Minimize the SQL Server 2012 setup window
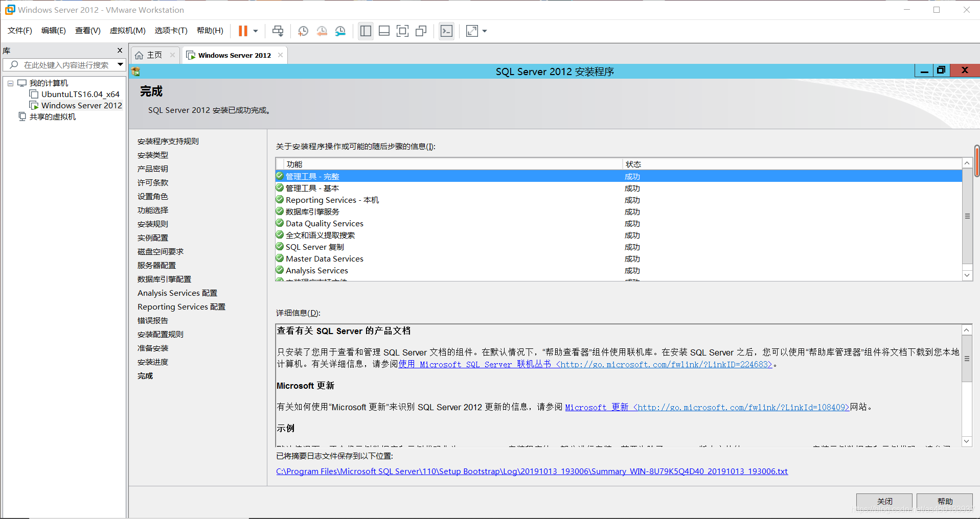The height and width of the screenshot is (519, 980). 924,71
